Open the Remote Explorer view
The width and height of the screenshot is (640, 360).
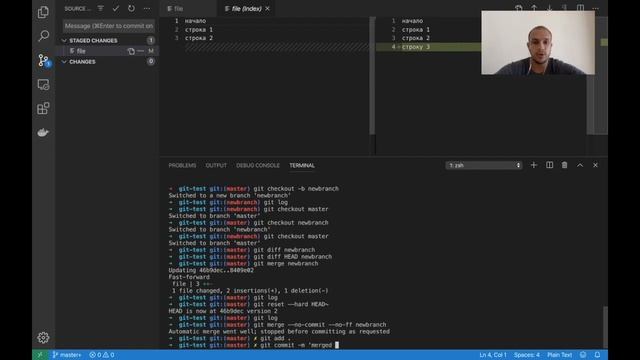pyautogui.click(x=43, y=84)
